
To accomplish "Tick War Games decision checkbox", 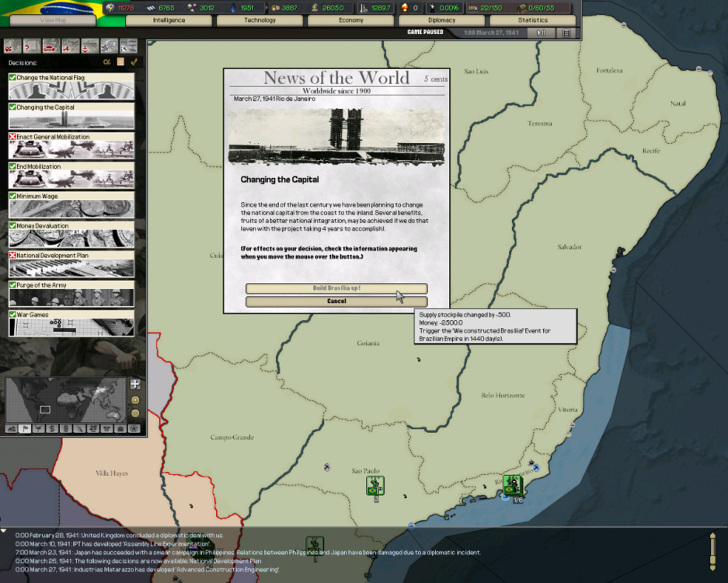I will point(12,315).
